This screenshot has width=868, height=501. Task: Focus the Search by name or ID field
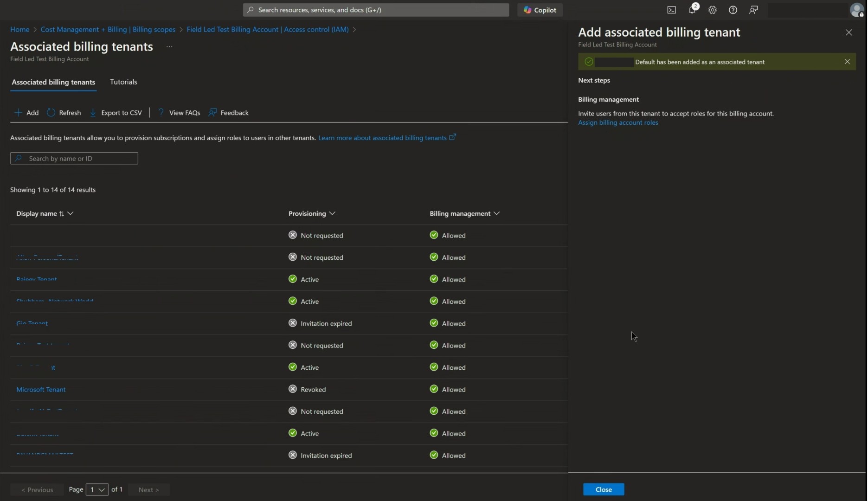pos(74,159)
